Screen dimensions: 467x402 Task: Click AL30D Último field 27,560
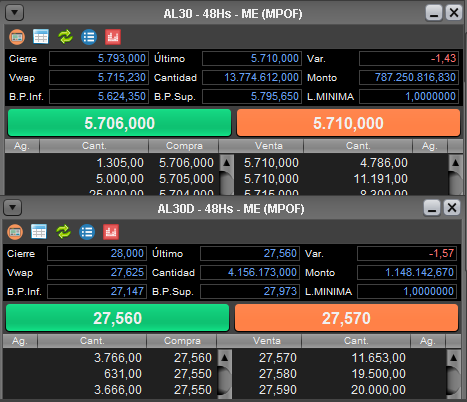(250, 254)
